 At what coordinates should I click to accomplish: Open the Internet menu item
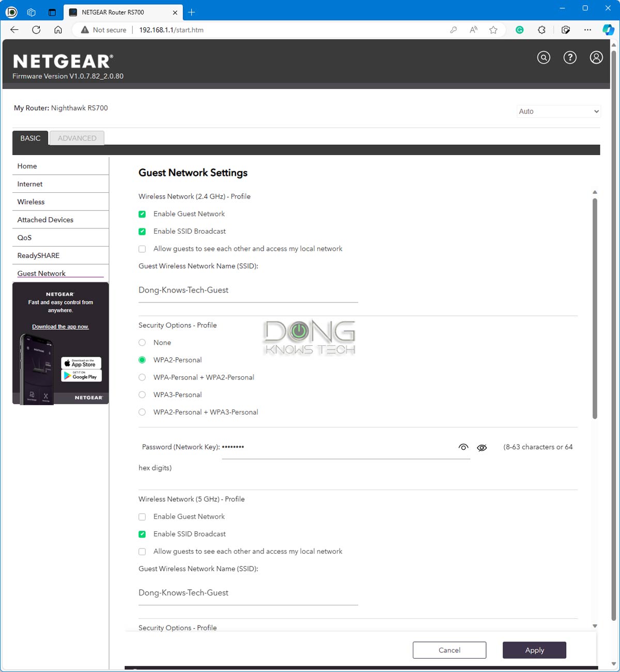point(60,184)
